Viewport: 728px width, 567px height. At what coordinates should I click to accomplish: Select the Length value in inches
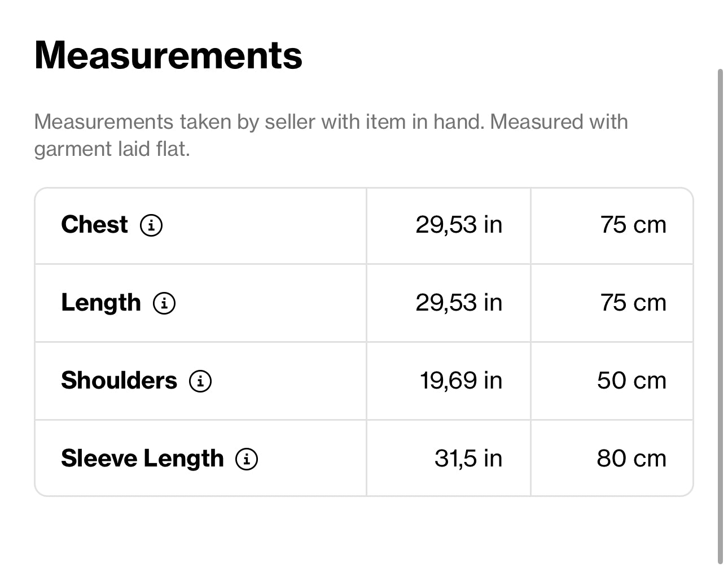click(x=458, y=303)
